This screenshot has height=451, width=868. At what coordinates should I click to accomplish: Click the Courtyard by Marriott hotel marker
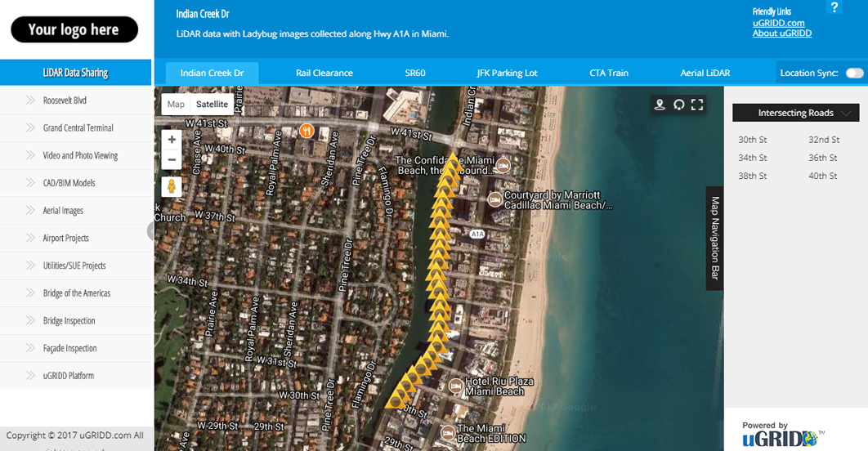tap(494, 199)
